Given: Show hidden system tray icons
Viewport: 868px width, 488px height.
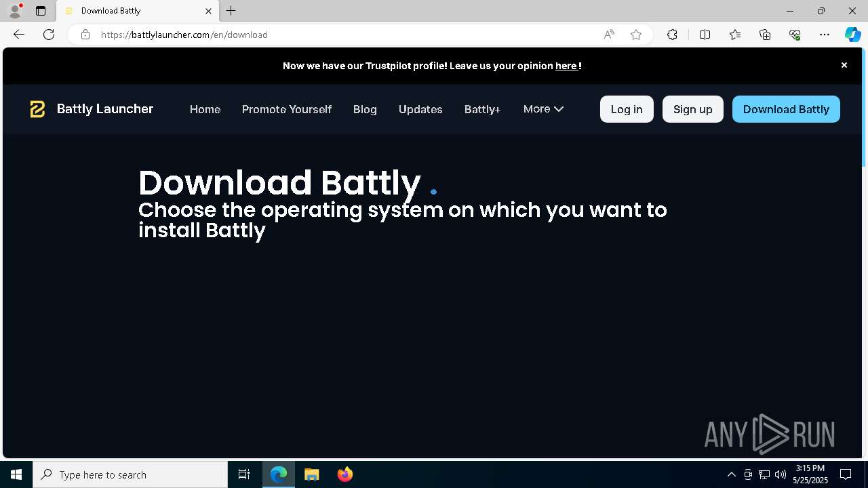Looking at the screenshot, I should pos(732,474).
